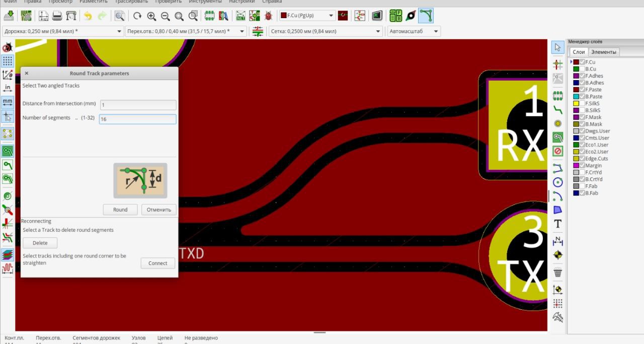Run design rules check ladybug icon
Image resolution: width=644 pixels, height=344 pixels.
click(x=268, y=16)
